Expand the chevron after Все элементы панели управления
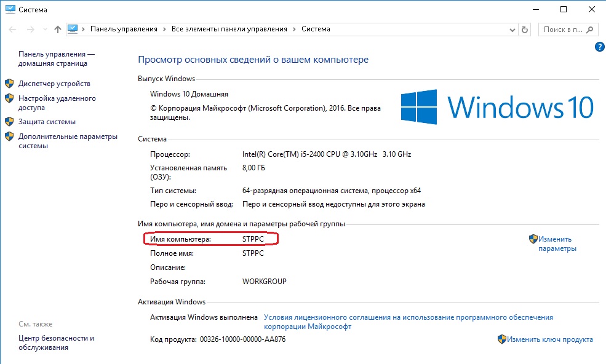The image size is (606, 364). coord(294,30)
